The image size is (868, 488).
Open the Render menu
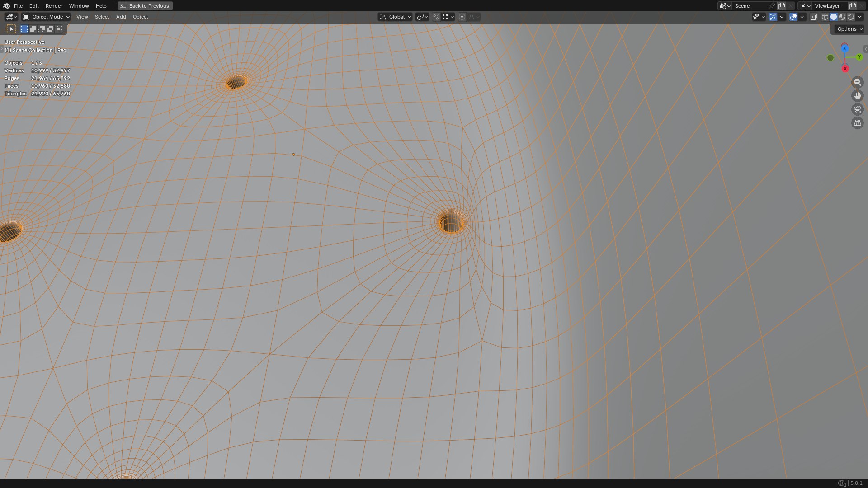click(54, 6)
